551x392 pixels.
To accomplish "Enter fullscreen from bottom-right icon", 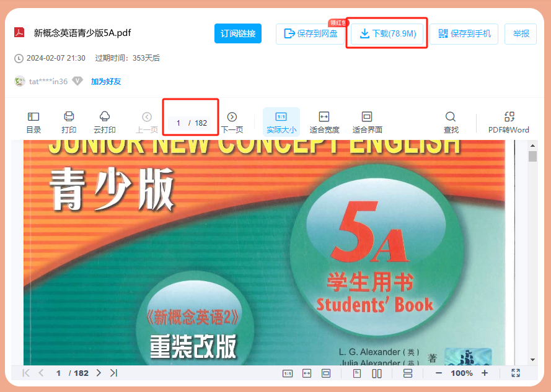I will [516, 373].
